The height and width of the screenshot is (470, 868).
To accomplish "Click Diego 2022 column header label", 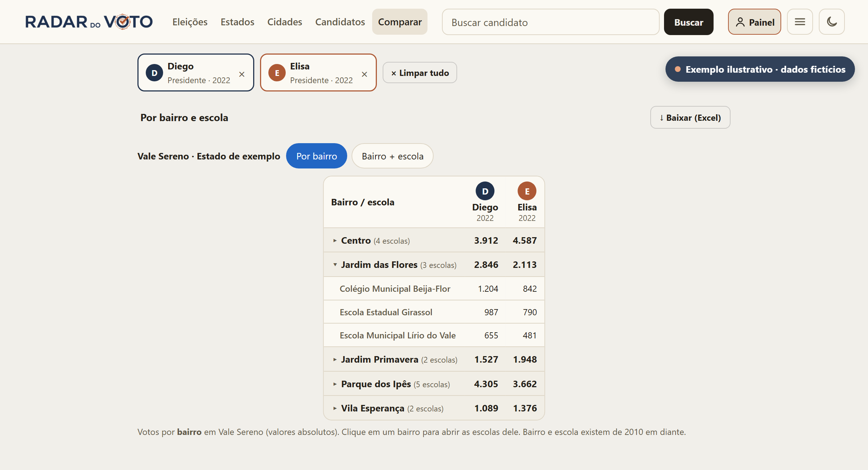I will pos(485,212).
